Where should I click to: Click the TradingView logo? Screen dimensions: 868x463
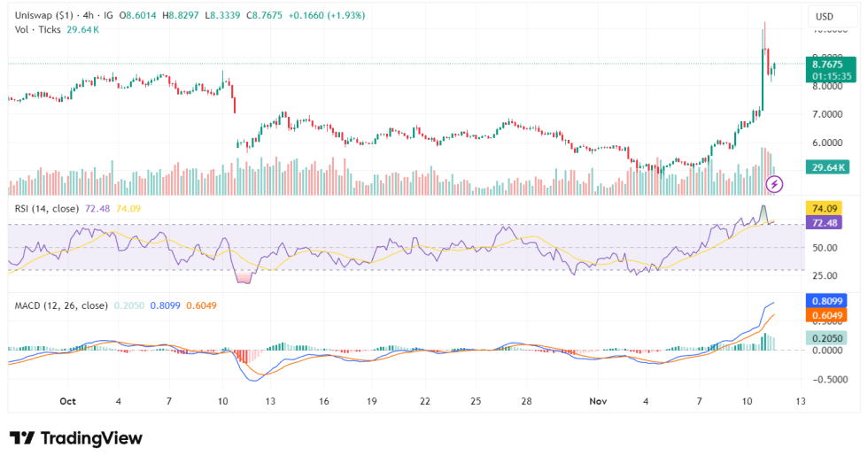pos(75,438)
